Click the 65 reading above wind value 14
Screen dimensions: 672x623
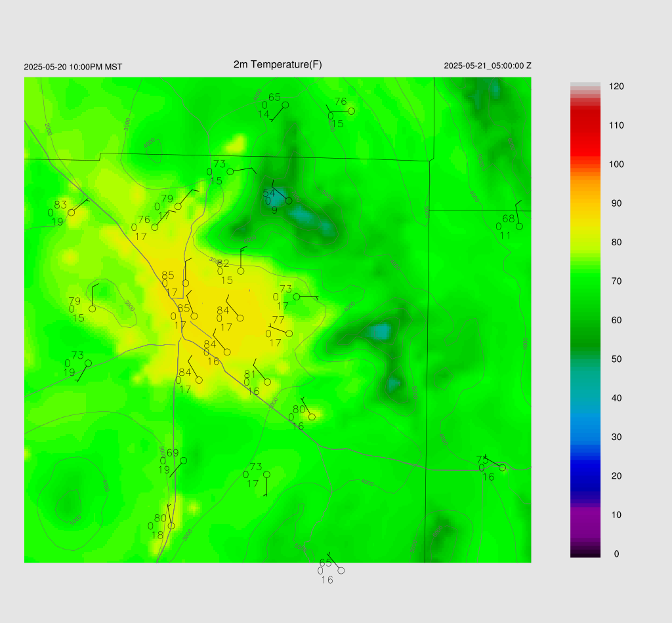pos(274,98)
